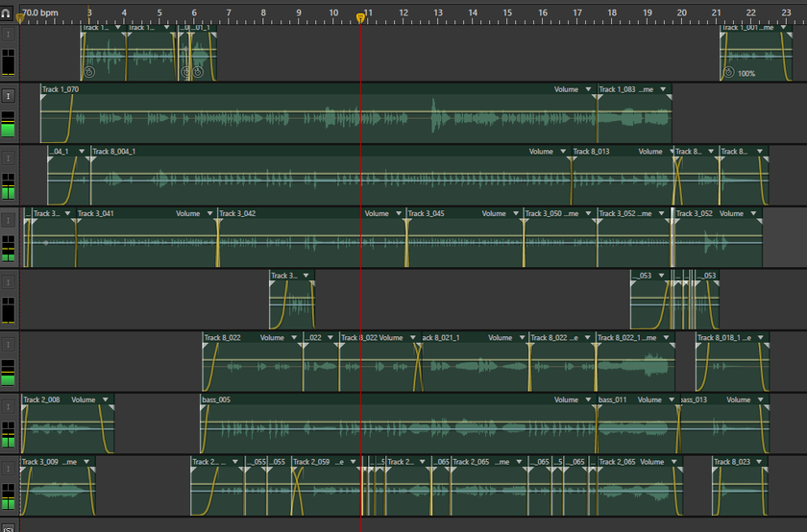Image resolution: width=807 pixels, height=532 pixels.
Task: Toggle the I monitor button on the Track 1_070 row
Action: [x=8, y=96]
